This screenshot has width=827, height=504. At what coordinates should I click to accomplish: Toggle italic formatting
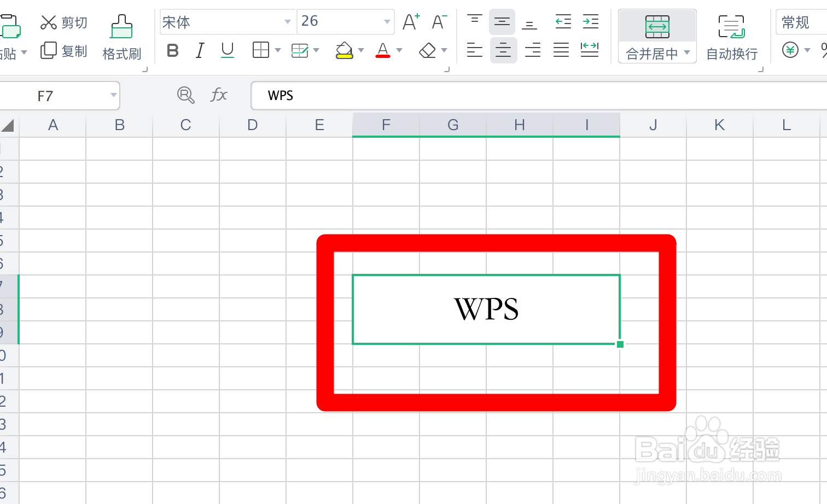[x=200, y=50]
